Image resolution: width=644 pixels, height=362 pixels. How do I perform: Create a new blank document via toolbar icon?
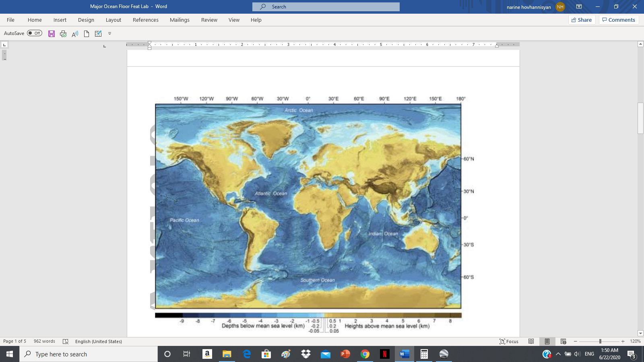click(x=86, y=34)
